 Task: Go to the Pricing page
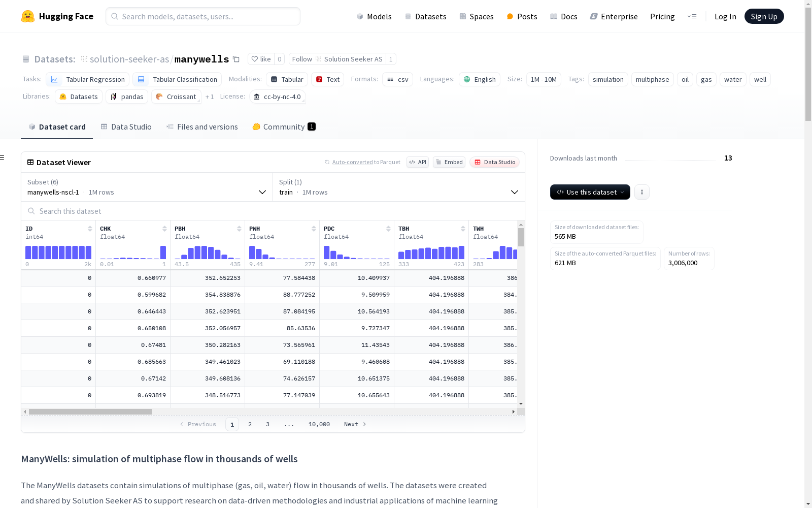662,16
